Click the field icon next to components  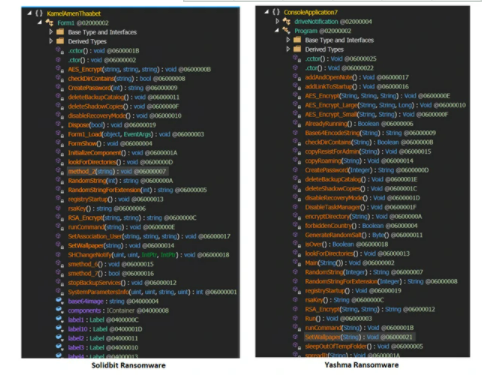[x=60, y=310]
